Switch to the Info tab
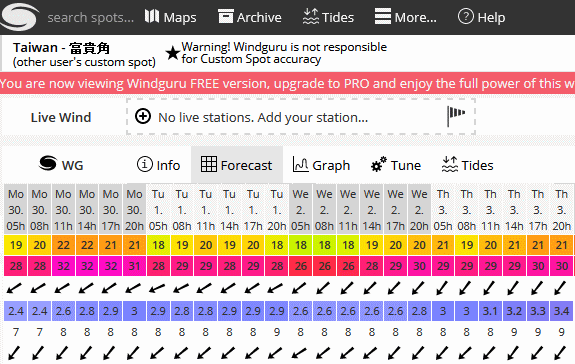The image size is (575, 364). pyautogui.click(x=158, y=165)
